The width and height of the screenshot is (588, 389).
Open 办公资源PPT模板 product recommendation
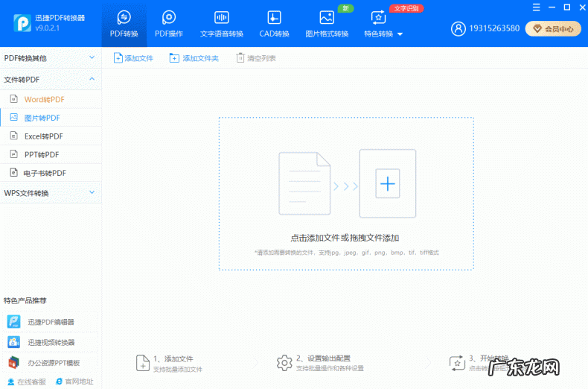[51, 363]
